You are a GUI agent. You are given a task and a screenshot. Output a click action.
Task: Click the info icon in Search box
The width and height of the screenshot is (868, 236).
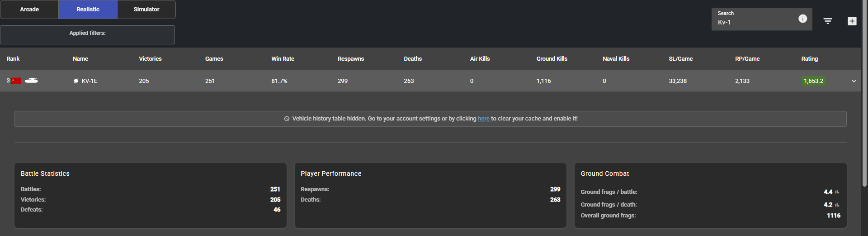[802, 19]
